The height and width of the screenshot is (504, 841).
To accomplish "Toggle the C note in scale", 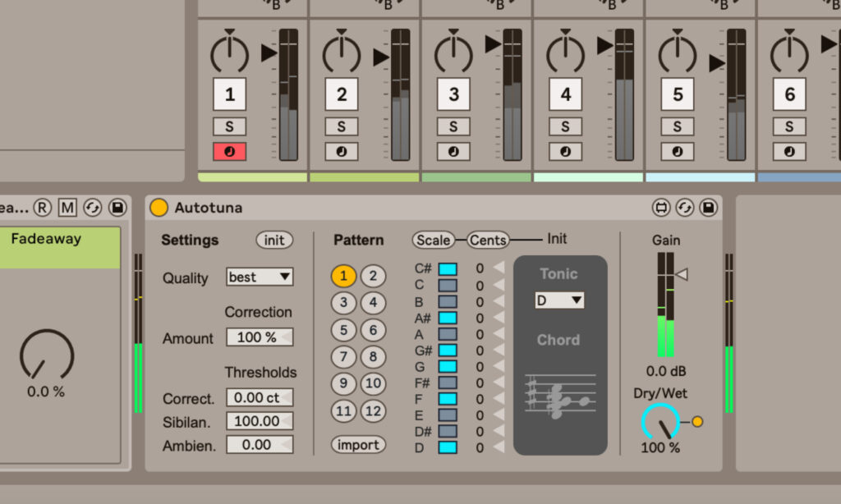I will pyautogui.click(x=448, y=285).
